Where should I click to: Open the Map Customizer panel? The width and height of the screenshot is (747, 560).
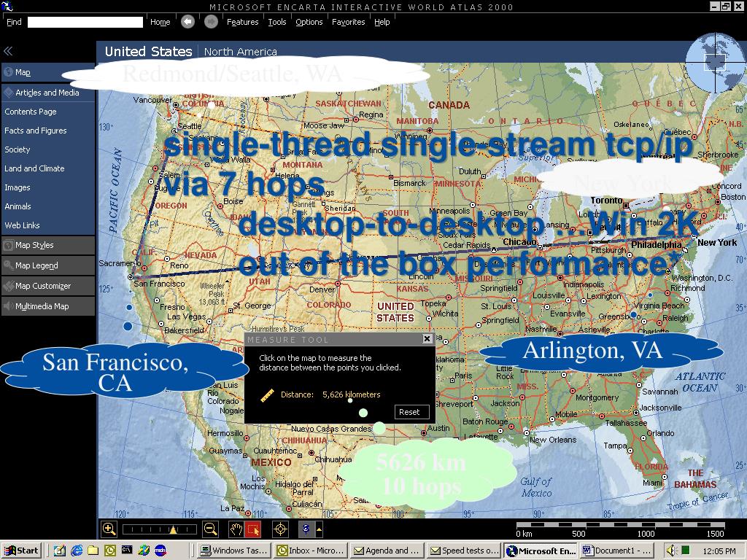click(48, 286)
